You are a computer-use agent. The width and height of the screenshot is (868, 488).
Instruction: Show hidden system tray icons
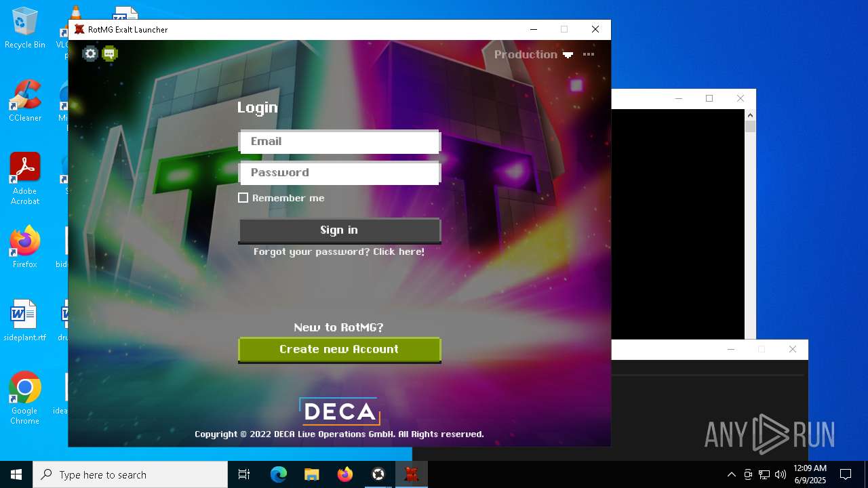(x=731, y=474)
